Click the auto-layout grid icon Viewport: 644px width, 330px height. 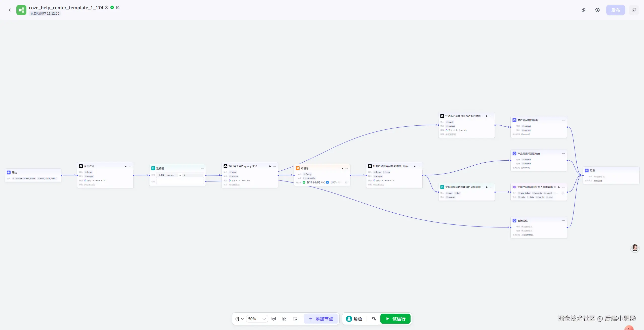click(284, 319)
